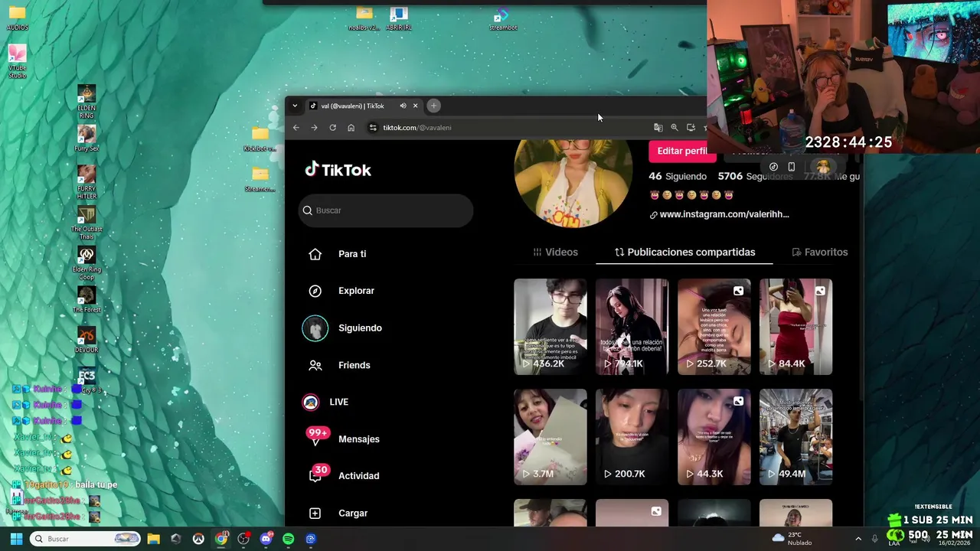Click the site info icon in address bar
Screen dimensions: 980x551
(373, 128)
